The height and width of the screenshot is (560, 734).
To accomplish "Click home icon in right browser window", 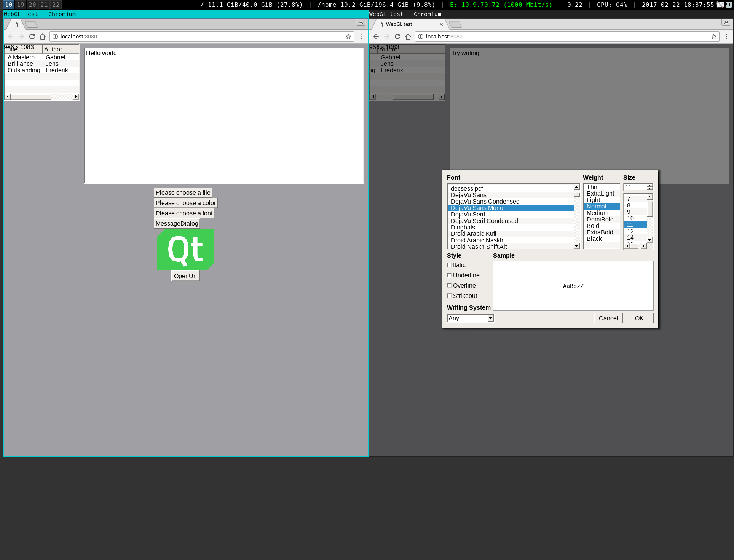I will [408, 37].
